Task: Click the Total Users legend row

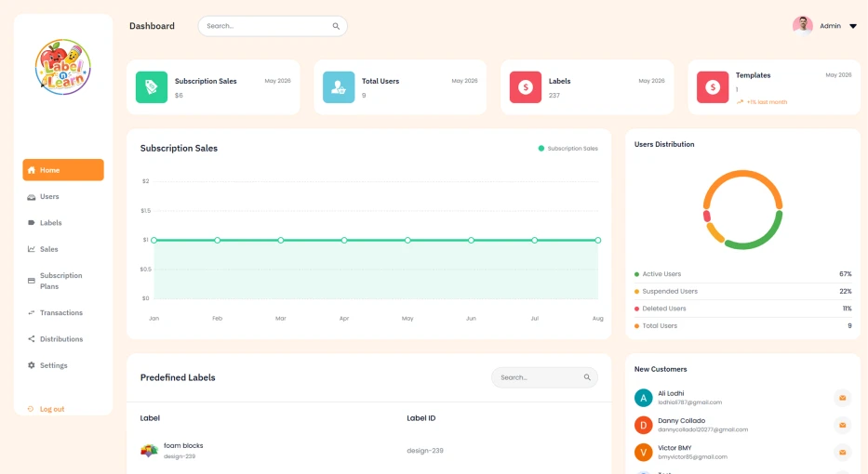Action: click(743, 326)
